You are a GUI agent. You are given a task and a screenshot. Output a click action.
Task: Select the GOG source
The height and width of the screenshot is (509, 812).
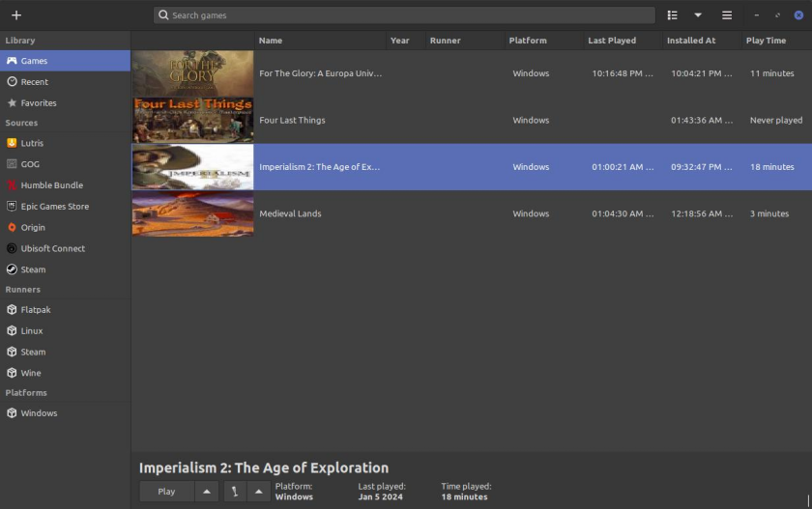[x=66, y=164]
